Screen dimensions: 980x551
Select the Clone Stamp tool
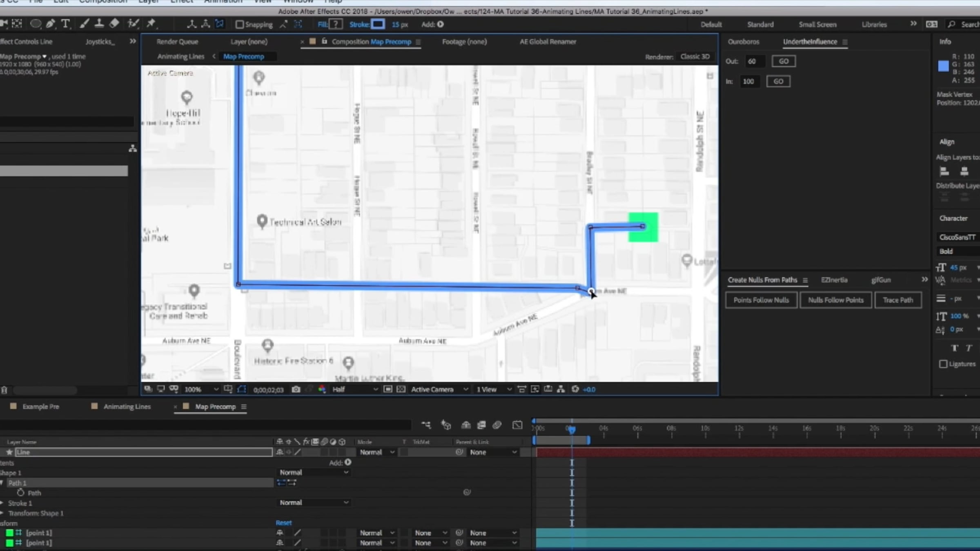[x=99, y=24]
